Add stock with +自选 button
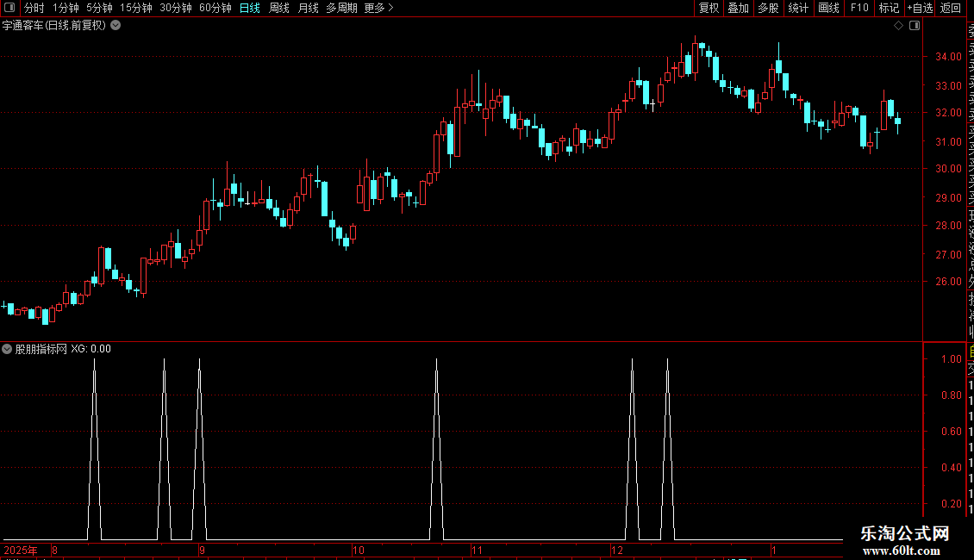974x560 pixels. [x=920, y=8]
